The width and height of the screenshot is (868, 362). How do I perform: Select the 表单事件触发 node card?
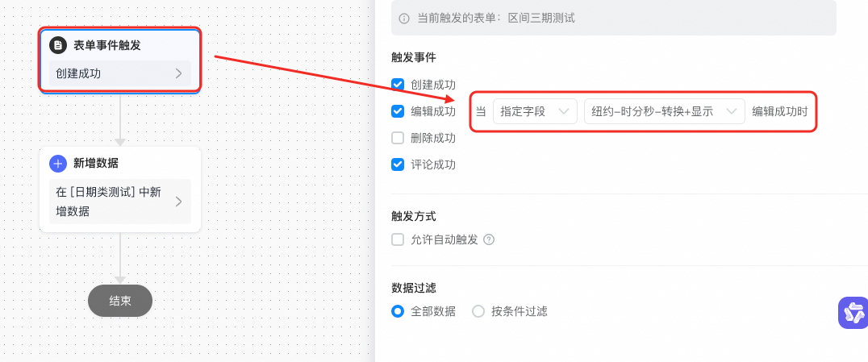coord(120,59)
